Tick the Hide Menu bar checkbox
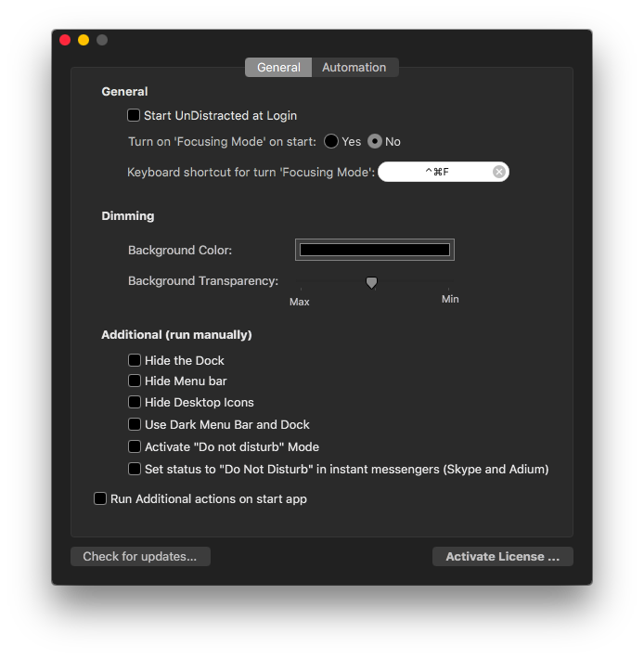 tap(135, 381)
